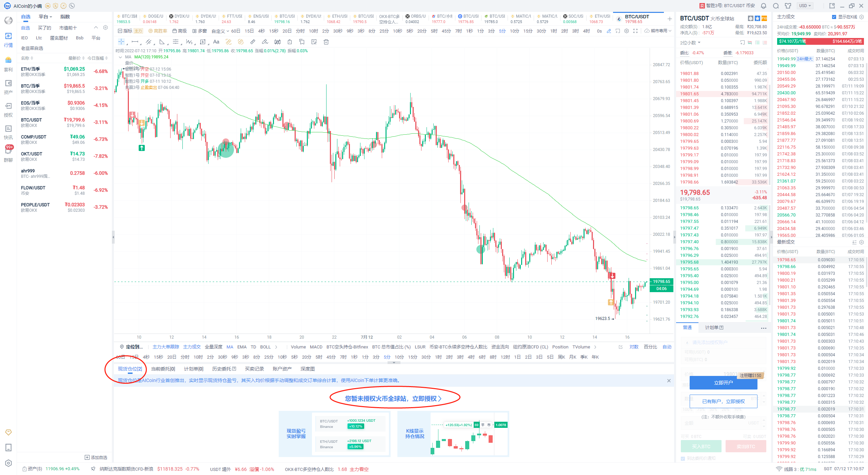Select the brush free-draw tool
The width and height of the screenshot is (868, 475).
click(x=265, y=42)
